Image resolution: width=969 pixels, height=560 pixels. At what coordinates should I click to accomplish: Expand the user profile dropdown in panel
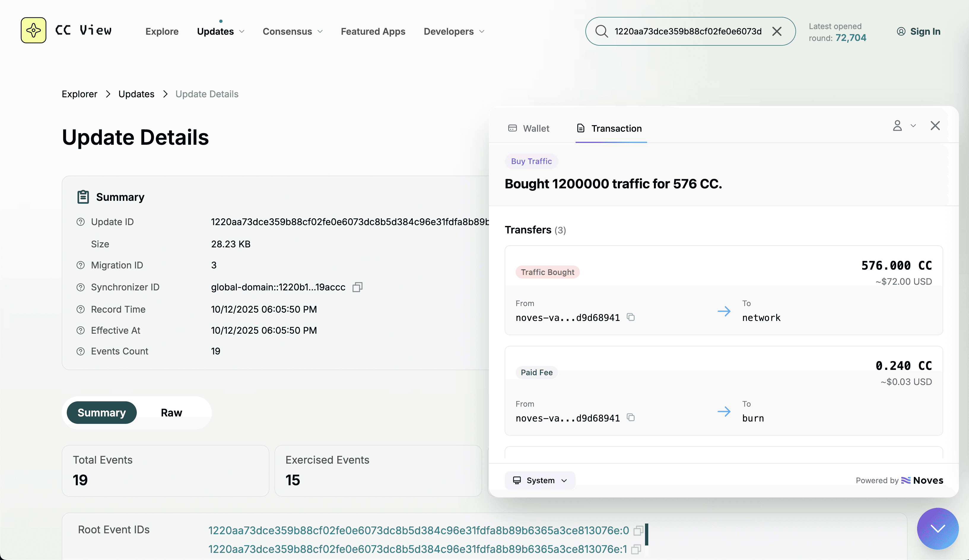tap(904, 126)
